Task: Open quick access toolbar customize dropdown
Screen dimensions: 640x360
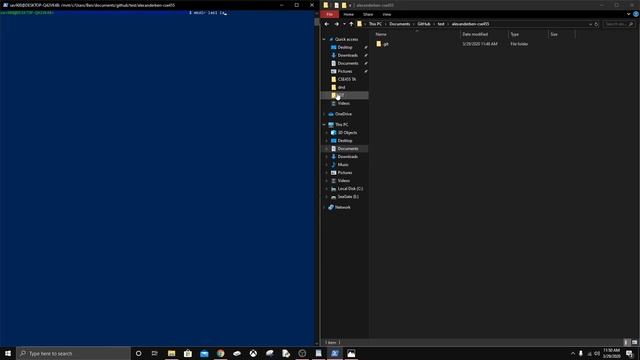Action: tap(350, 5)
